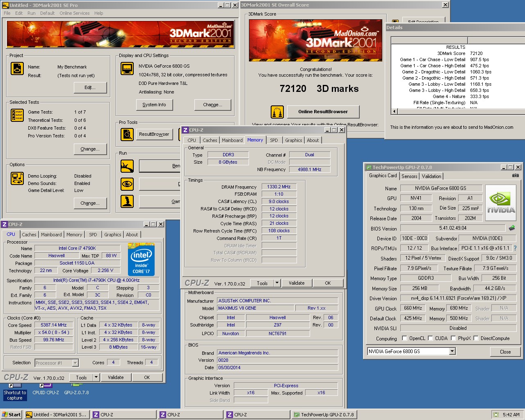Toggle the PhysX checkbox in GPU-Z
This screenshot has height=420, width=525.
(453, 338)
